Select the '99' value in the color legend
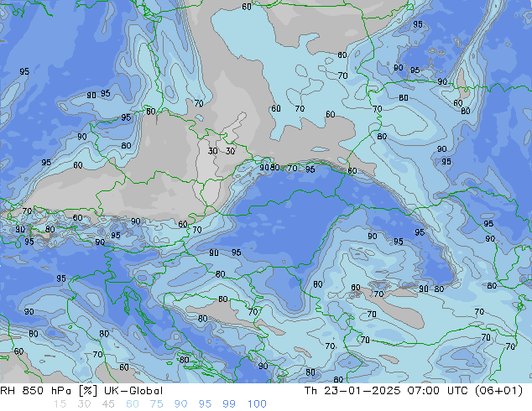 229,404
